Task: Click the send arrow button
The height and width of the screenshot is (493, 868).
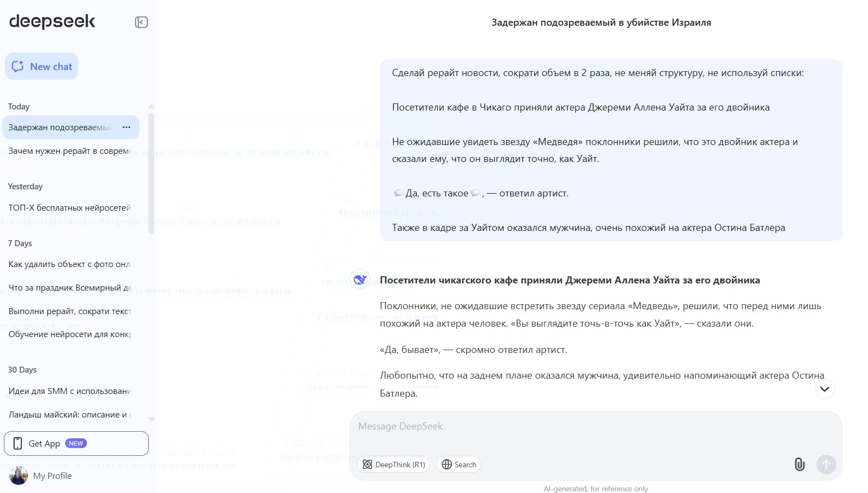Action: click(826, 465)
